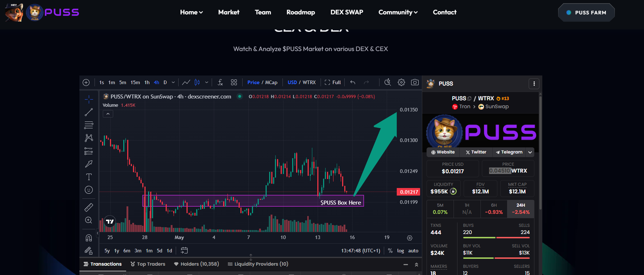Open the Transactions tab
This screenshot has height=275, width=644.
click(x=103, y=264)
